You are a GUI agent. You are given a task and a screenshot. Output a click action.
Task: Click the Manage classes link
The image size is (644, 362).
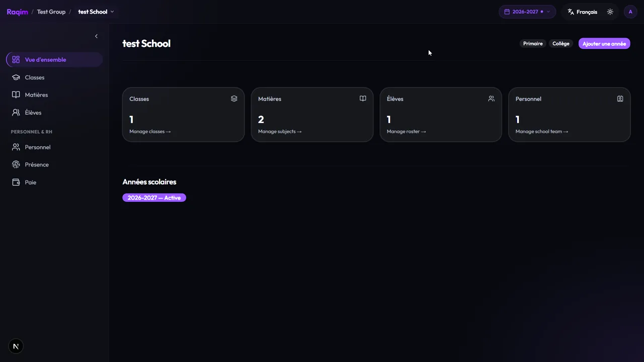pyautogui.click(x=150, y=132)
